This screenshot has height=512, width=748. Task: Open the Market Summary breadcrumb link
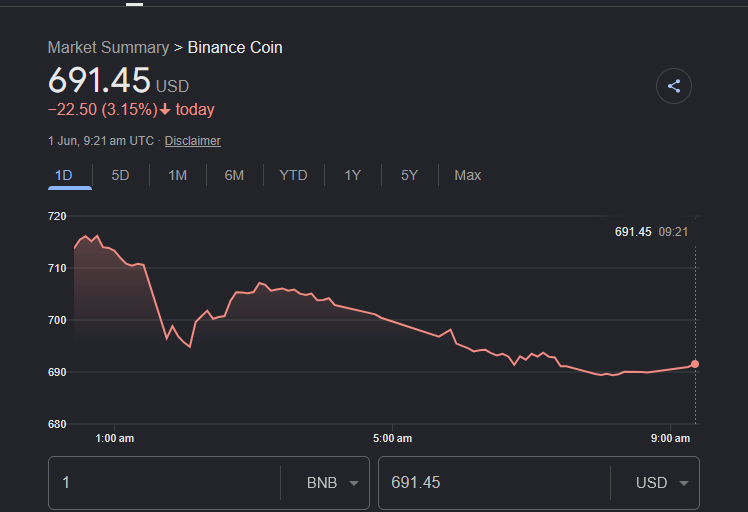pyautogui.click(x=108, y=47)
